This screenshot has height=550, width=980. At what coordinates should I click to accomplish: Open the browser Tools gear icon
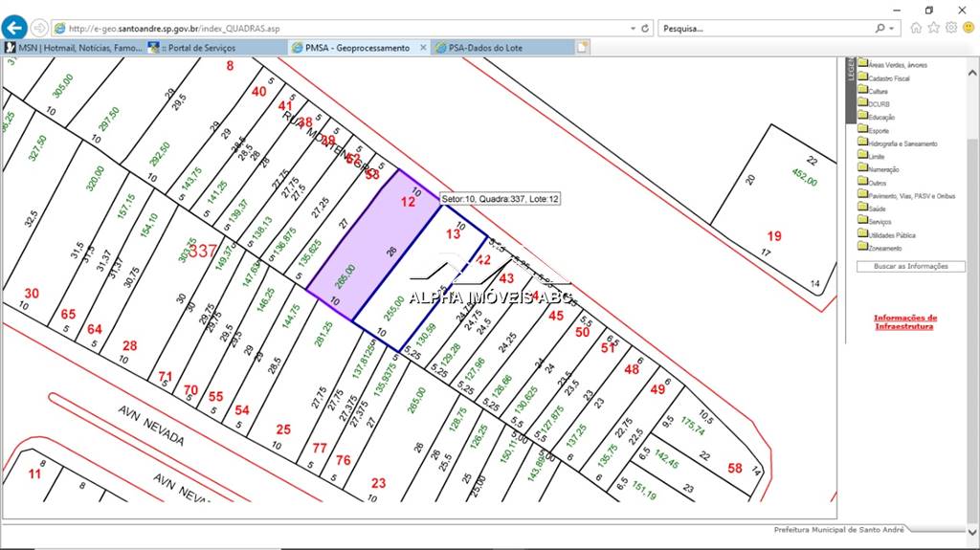951,28
